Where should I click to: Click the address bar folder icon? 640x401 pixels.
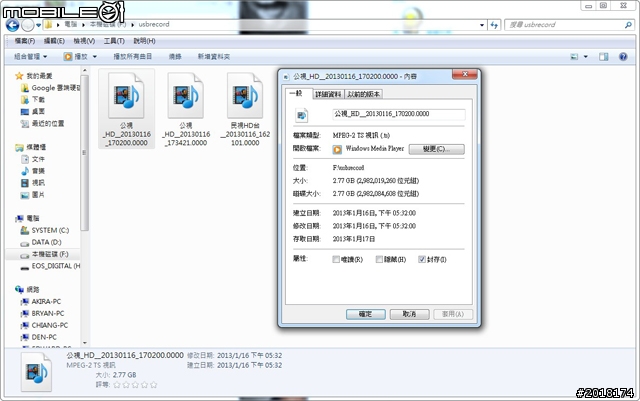coord(49,25)
